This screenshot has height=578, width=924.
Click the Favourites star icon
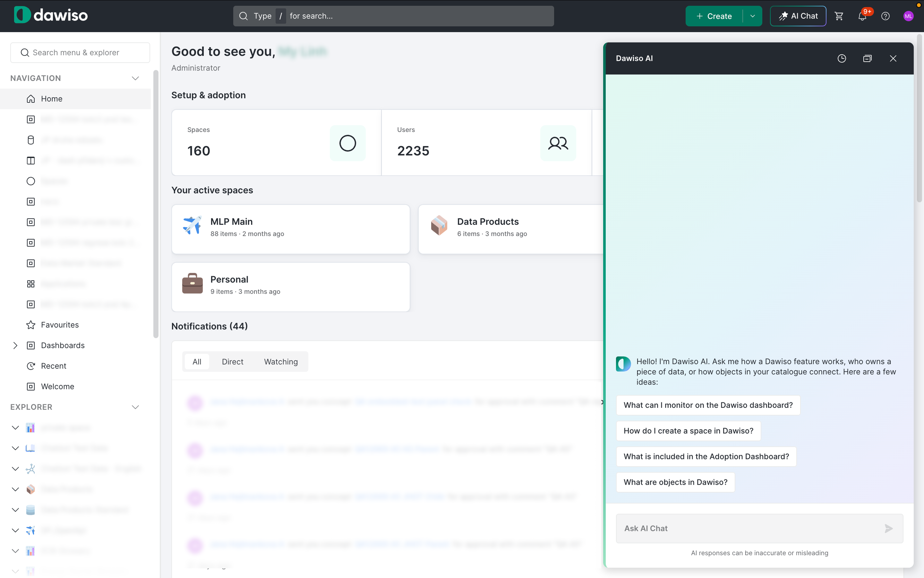(x=31, y=325)
